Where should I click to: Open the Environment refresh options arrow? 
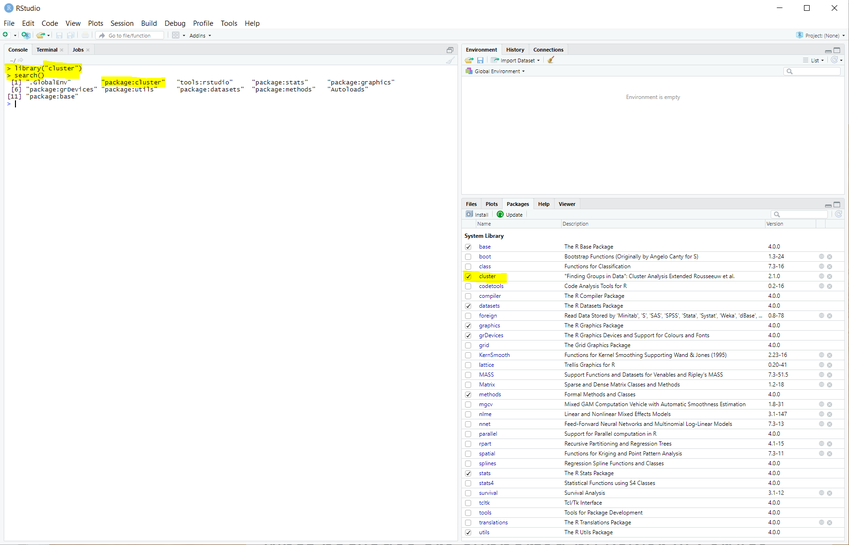[x=841, y=61]
